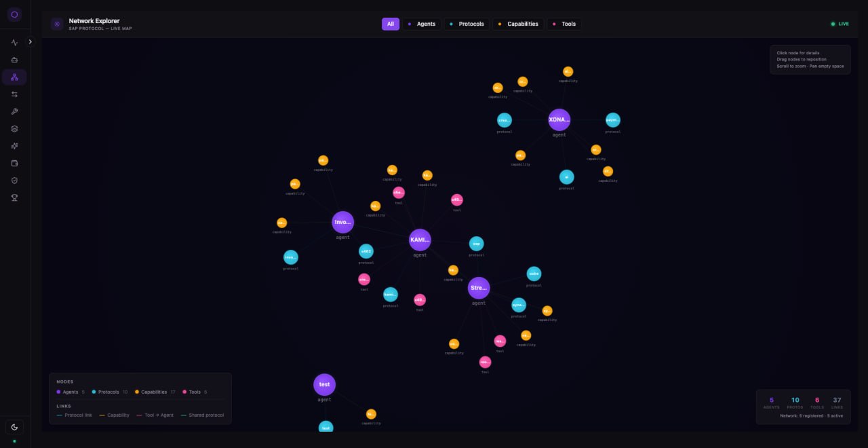
Task: Open the wrench tools icon in sidebar
Action: click(14, 111)
